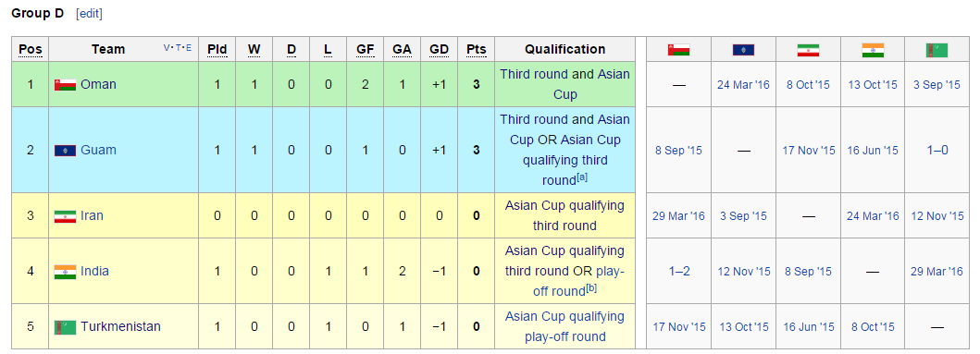Image resolution: width=980 pixels, height=354 pixels.
Task: Click footnote [a] in Guam qualification
Action: [582, 177]
